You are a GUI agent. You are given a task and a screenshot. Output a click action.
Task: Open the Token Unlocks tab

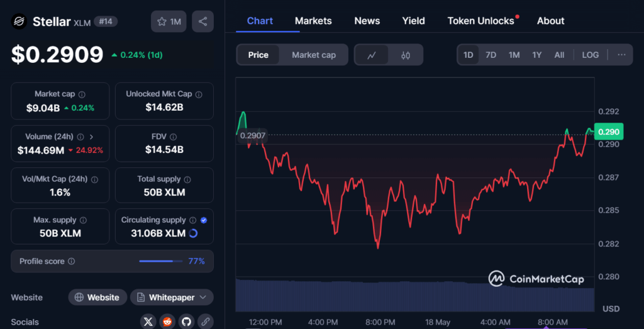(481, 21)
